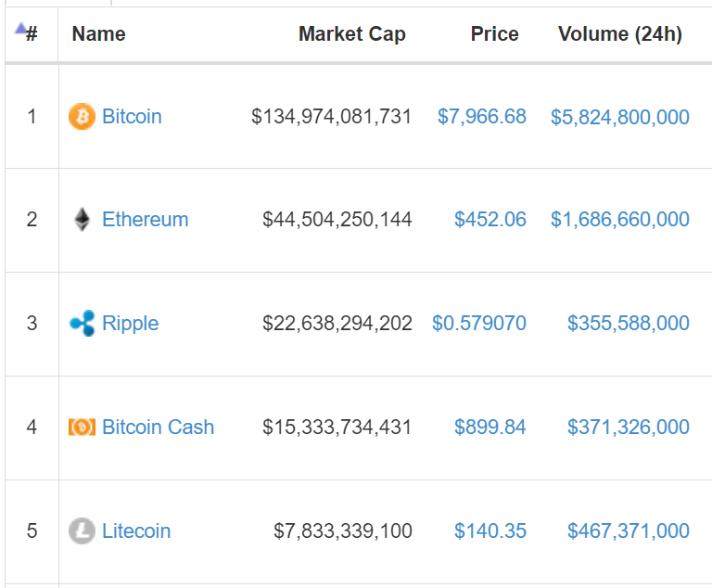Screen dimensions: 712x588
Task: Sort by Volume (24h) column header
Action: (x=620, y=34)
